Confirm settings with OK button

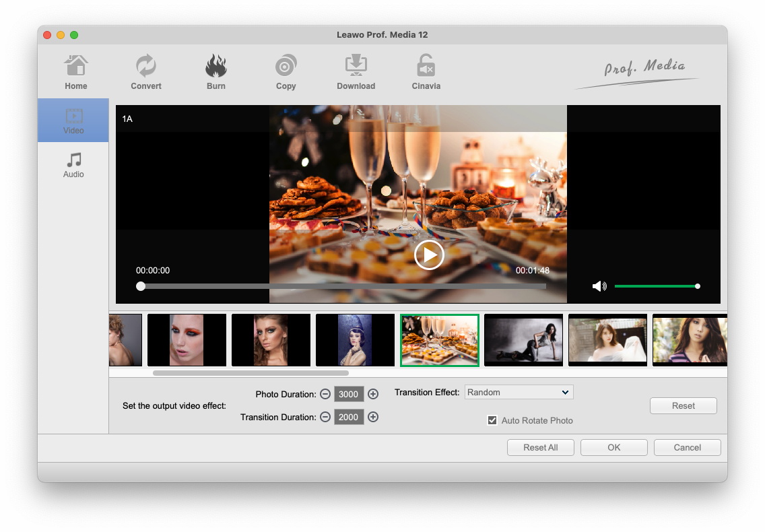pyautogui.click(x=613, y=448)
